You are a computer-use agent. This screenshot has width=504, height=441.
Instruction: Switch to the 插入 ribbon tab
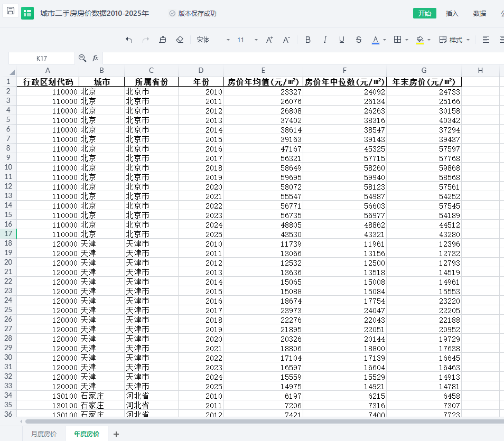click(x=452, y=13)
